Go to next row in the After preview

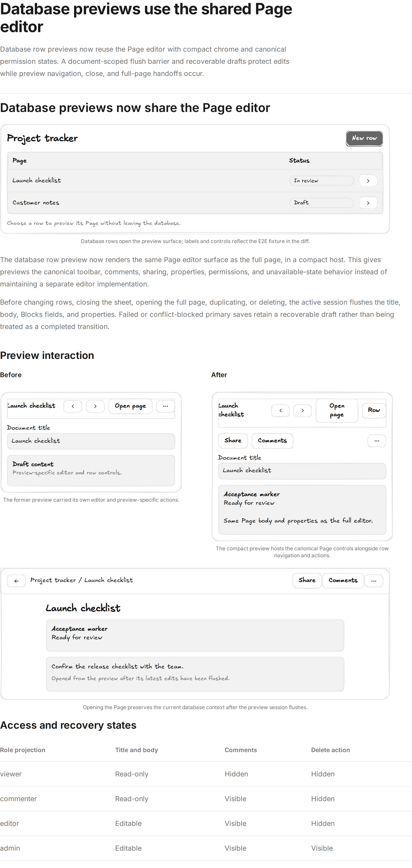[x=303, y=410]
